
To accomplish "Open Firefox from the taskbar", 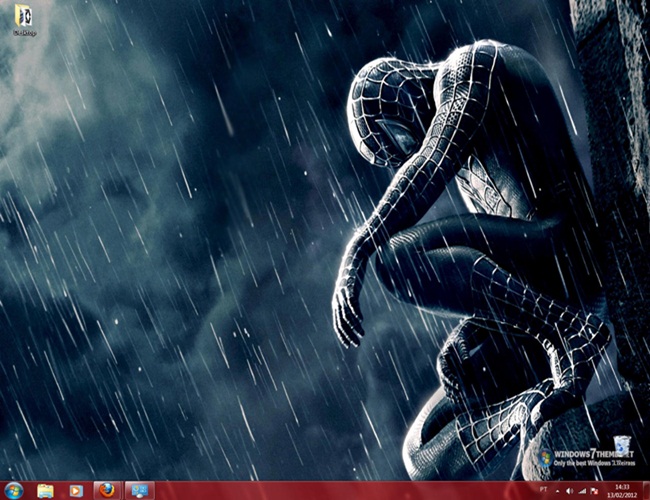I will pyautogui.click(x=107, y=490).
